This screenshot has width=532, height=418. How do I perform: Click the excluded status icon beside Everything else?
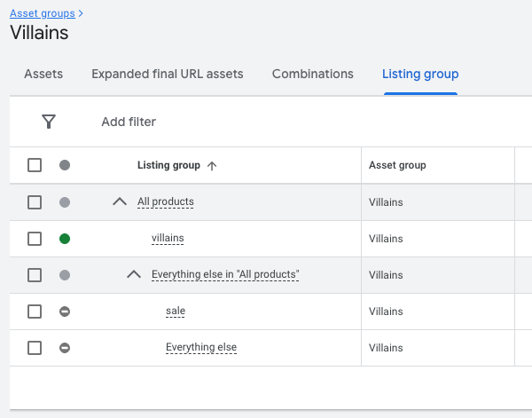point(65,348)
